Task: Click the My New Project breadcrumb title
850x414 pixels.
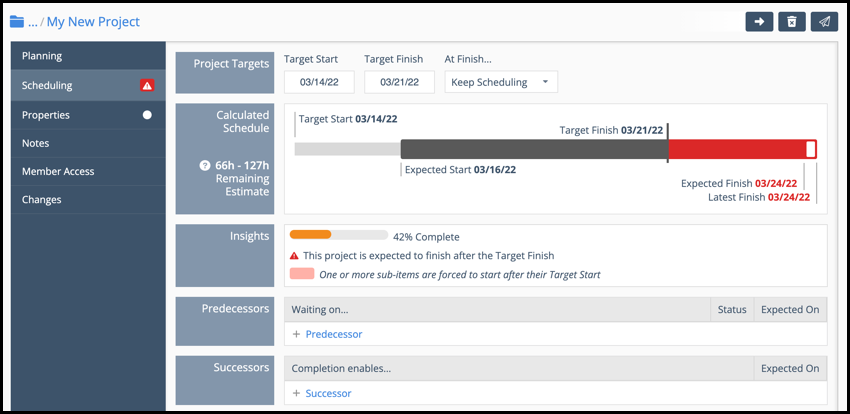Action: pyautogui.click(x=94, y=22)
